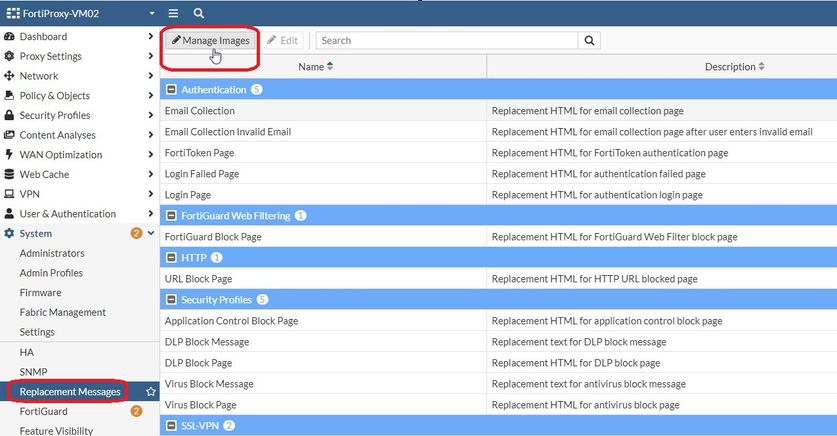Click the System gear icon
Screen dimensions: 837x436
point(9,233)
